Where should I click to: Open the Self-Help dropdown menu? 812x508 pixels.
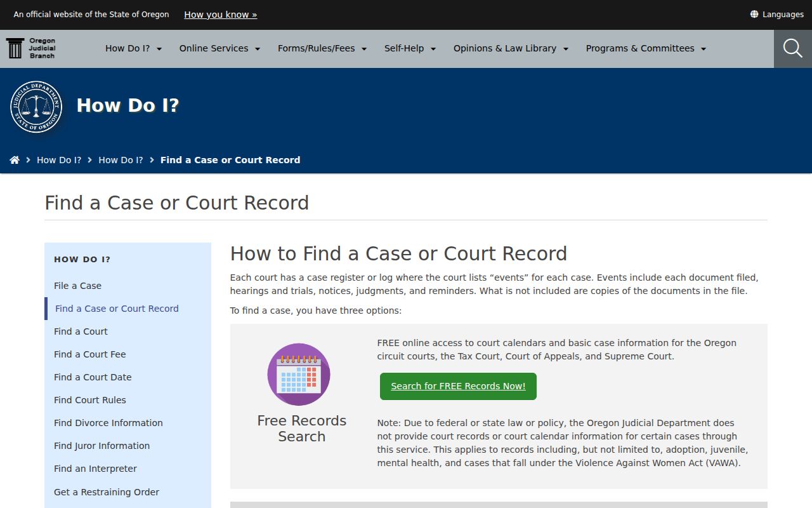[410, 48]
